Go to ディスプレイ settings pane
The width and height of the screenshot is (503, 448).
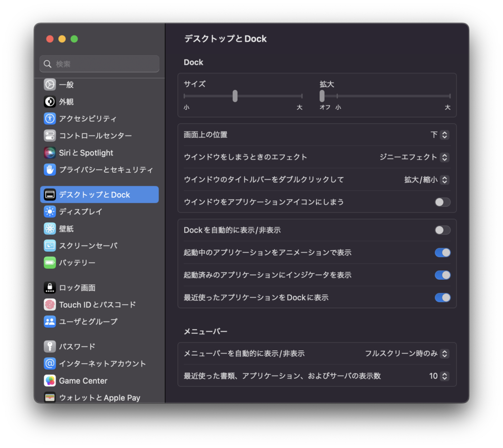coord(99,211)
